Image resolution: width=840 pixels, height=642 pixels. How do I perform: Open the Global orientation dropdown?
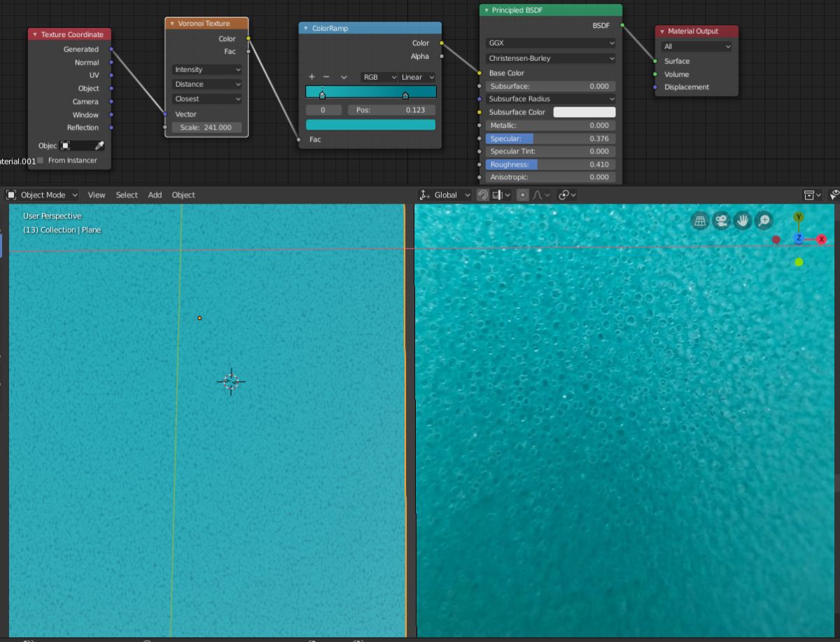click(x=447, y=195)
